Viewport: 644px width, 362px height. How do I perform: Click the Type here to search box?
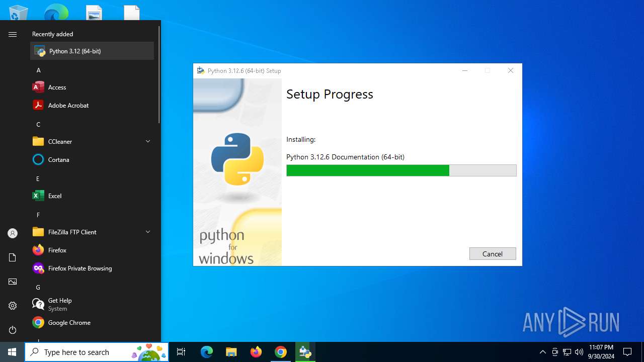click(97, 352)
